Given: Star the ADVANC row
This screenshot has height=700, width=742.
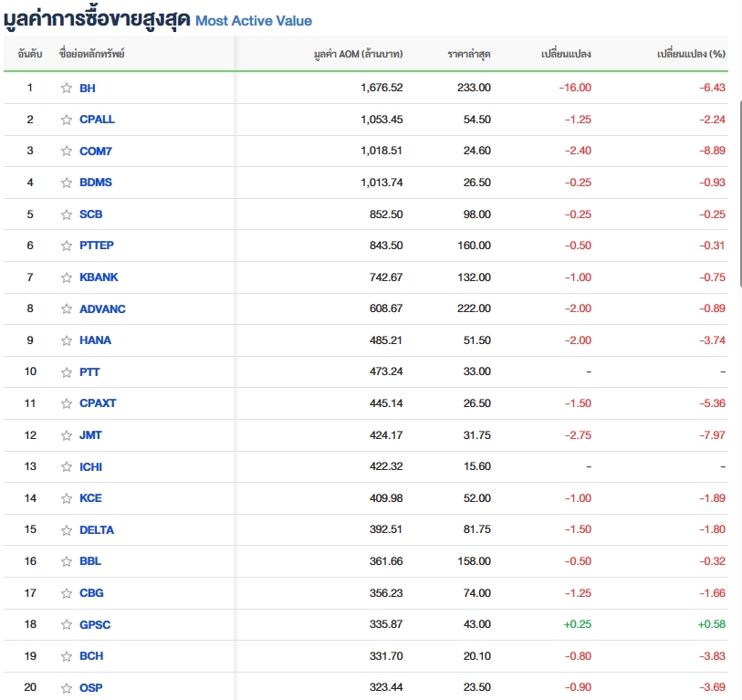Looking at the screenshot, I should tap(67, 309).
